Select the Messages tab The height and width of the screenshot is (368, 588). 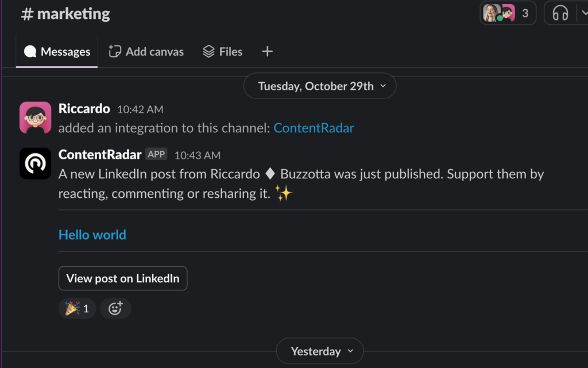(x=57, y=52)
